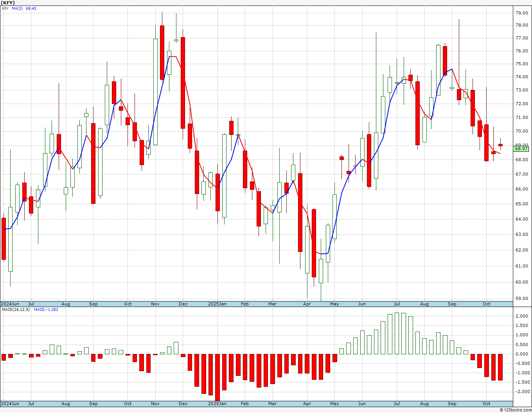The height and width of the screenshot is (413, 532).
Task: Select the 67.00 price axis label
Action: tap(521, 174)
